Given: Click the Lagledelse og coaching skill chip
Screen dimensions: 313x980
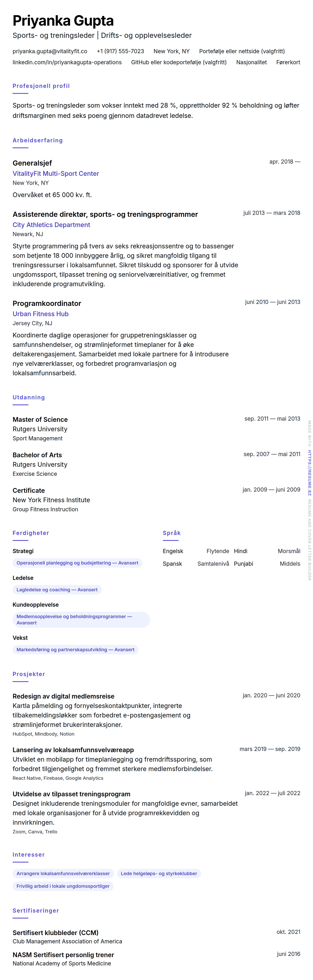Looking at the screenshot, I should click(57, 590).
